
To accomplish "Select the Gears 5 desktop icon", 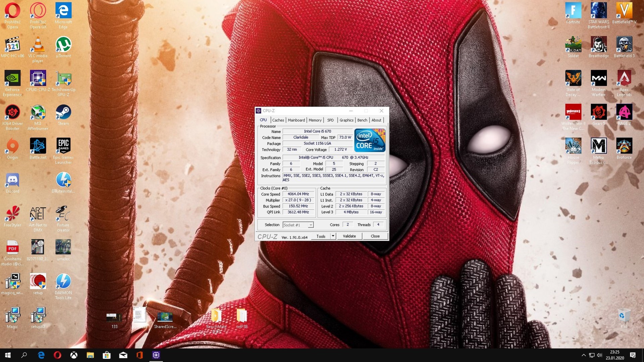I will (x=599, y=115).
